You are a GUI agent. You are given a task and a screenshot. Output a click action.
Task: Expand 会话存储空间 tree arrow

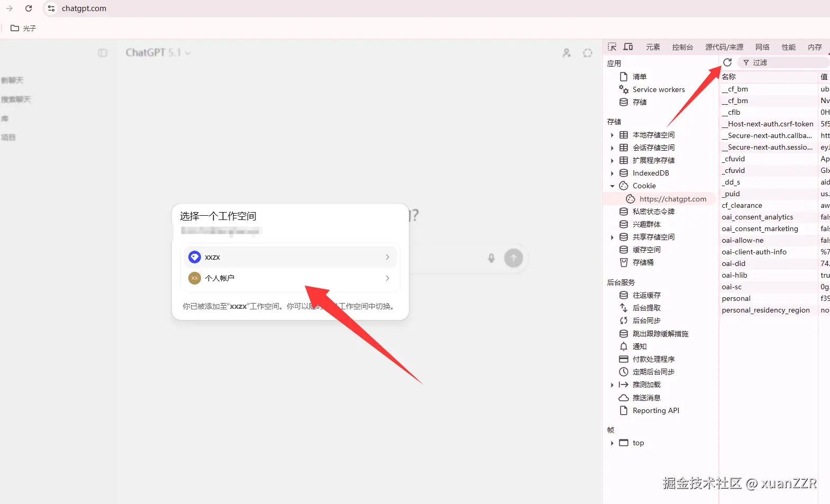[612, 148]
